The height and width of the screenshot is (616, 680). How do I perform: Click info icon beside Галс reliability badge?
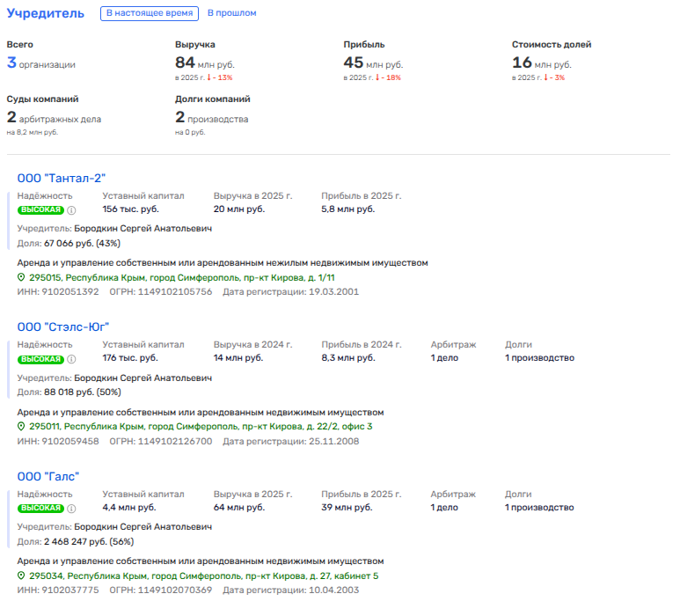click(x=72, y=508)
